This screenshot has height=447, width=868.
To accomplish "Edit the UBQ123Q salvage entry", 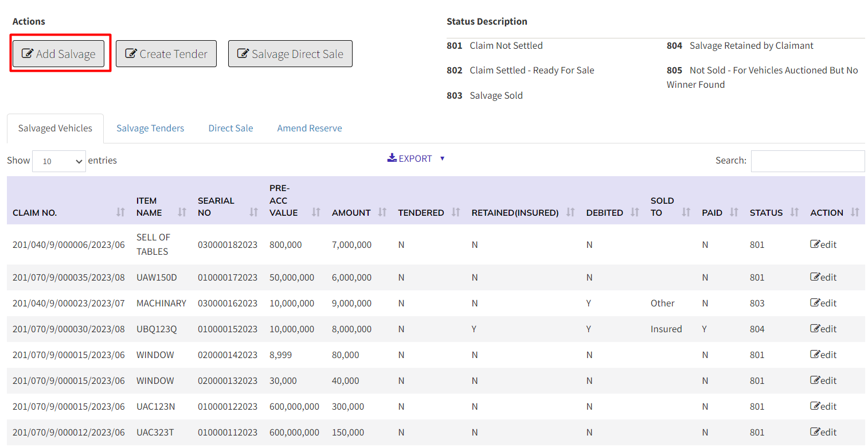I will tap(823, 329).
